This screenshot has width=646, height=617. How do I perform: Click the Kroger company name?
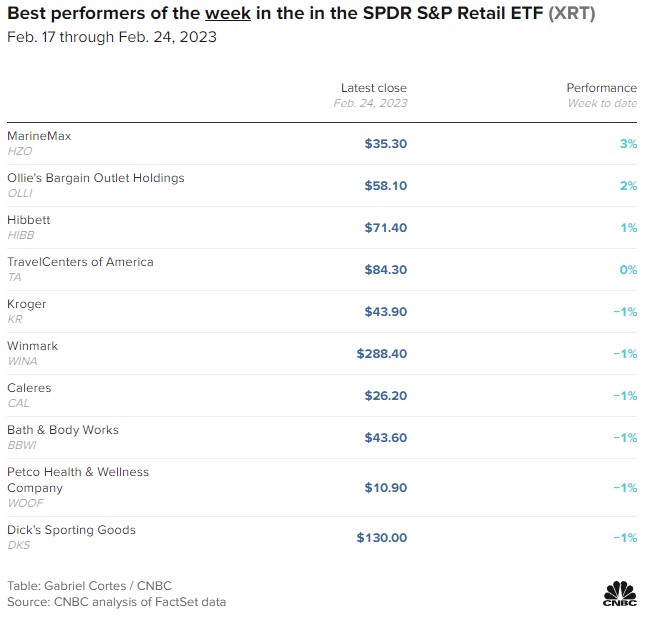coord(27,304)
